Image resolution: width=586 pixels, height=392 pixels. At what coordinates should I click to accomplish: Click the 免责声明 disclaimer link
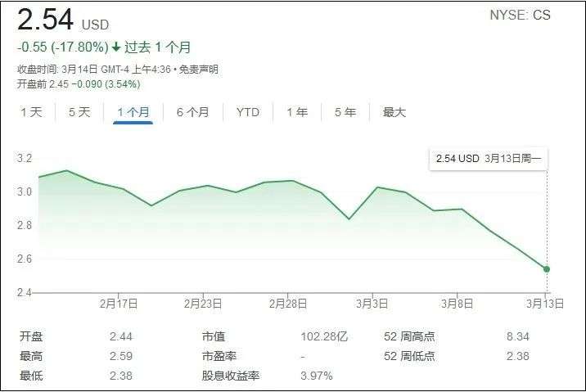pos(199,70)
